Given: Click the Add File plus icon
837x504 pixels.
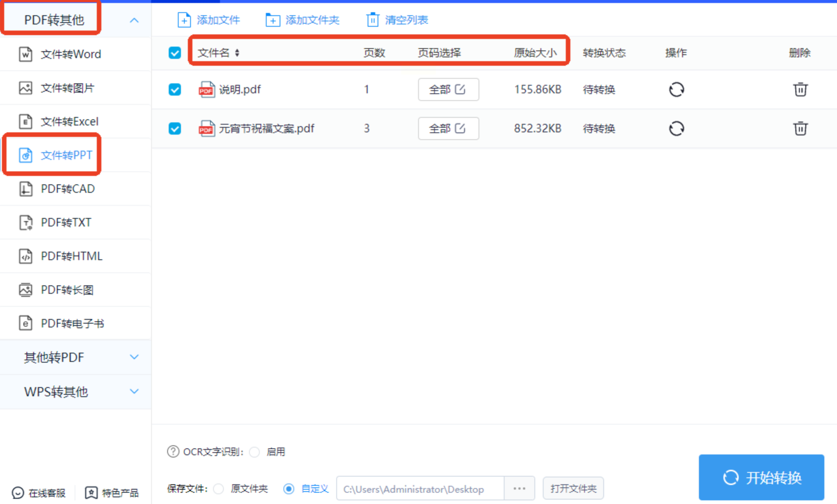Looking at the screenshot, I should [184, 20].
